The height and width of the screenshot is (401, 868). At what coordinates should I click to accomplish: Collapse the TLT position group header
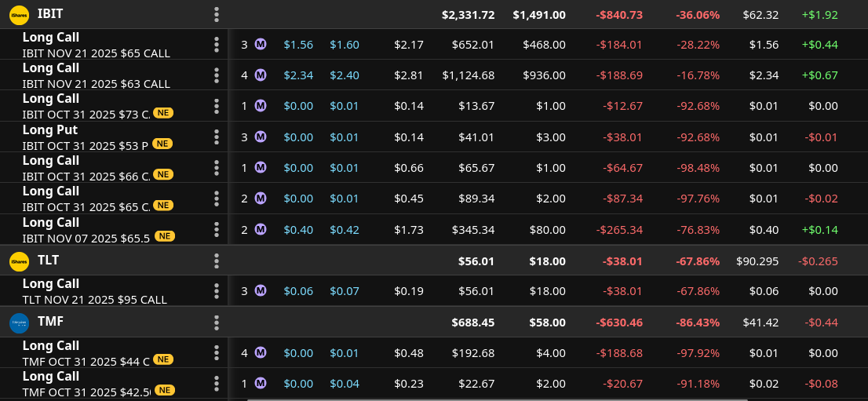[x=434, y=261]
